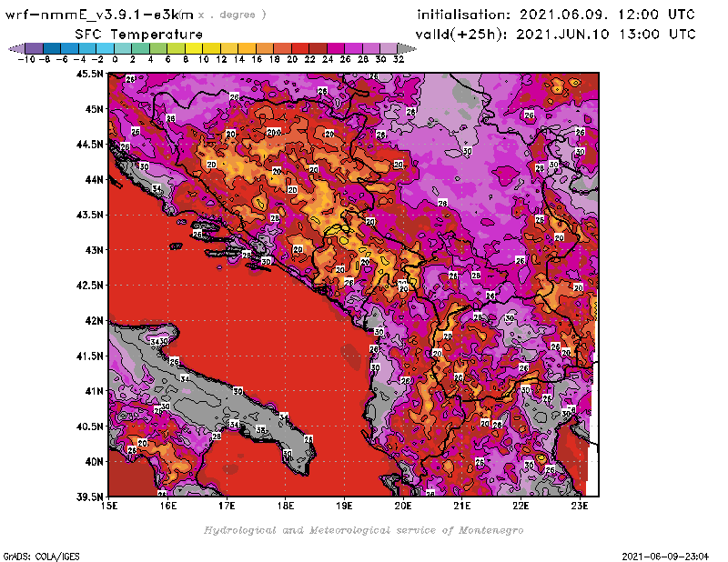
Task: Click the '45.5N' latitude label
Action: pos(89,74)
